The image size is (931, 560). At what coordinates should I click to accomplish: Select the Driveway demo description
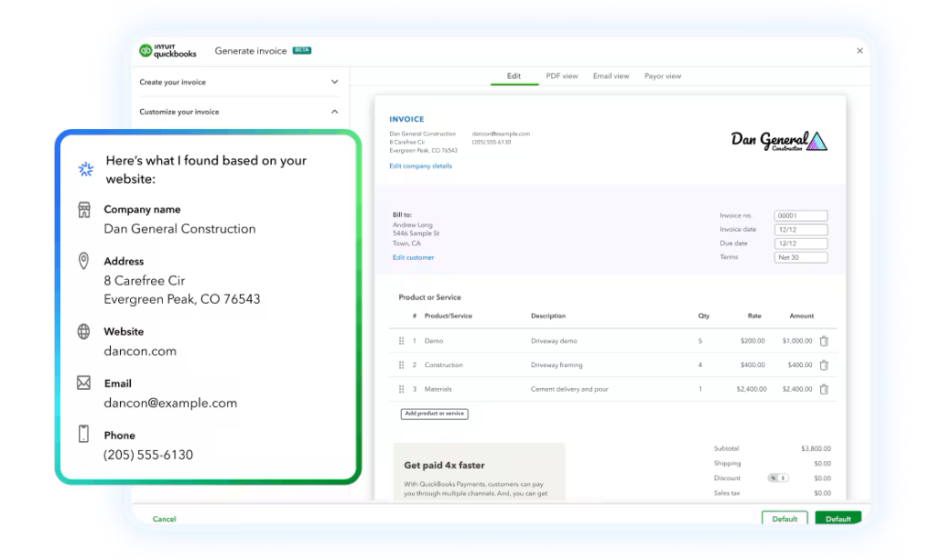[x=554, y=341]
